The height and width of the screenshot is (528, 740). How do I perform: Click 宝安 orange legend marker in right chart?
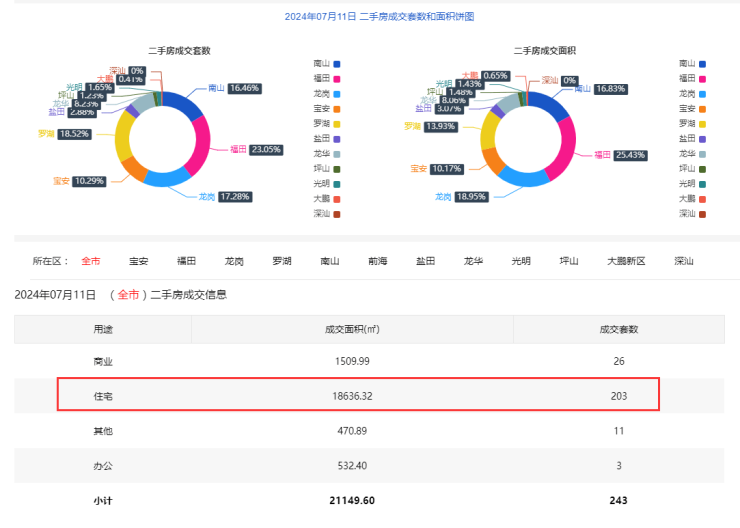point(703,108)
